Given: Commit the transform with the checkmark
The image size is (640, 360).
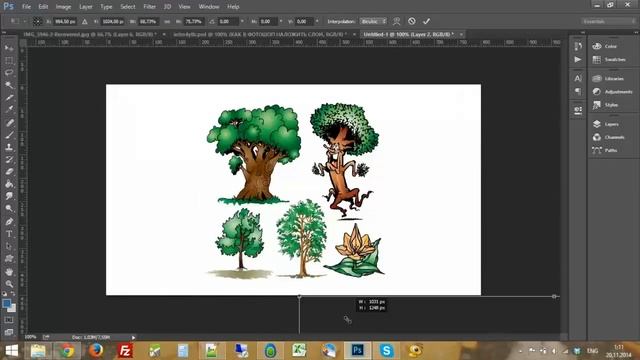Looking at the screenshot, I should (427, 21).
